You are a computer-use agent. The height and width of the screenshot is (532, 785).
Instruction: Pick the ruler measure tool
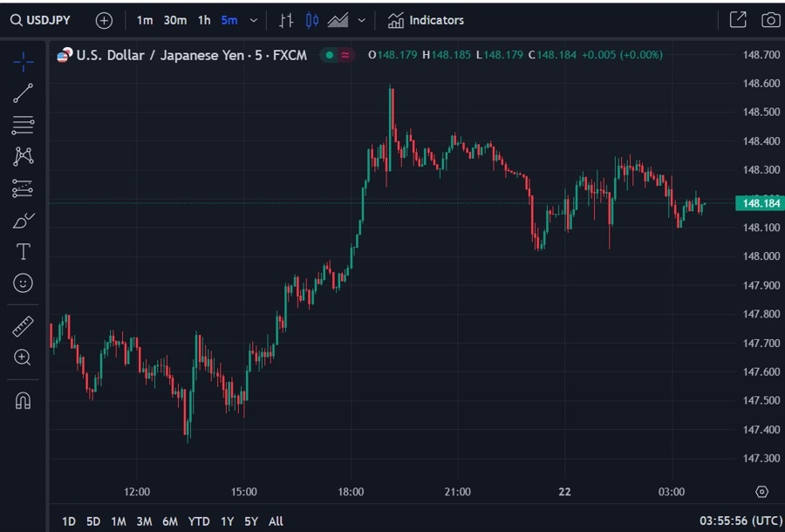point(23,326)
